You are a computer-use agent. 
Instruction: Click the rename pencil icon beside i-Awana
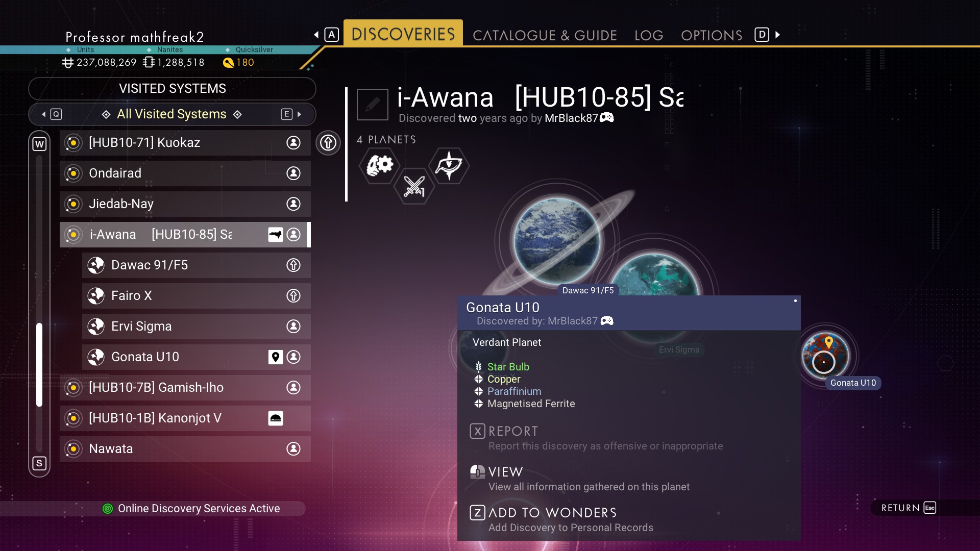coord(372,105)
